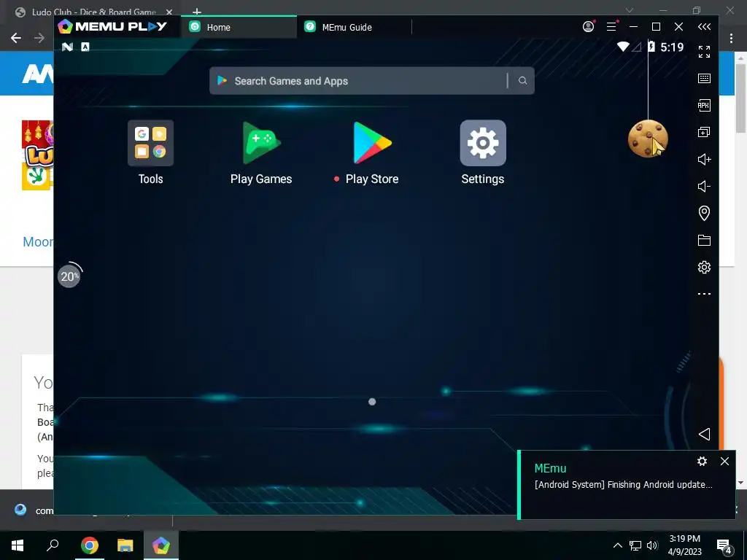
Task: Toggle MEmu fullscreen mode icon
Action: [704, 52]
